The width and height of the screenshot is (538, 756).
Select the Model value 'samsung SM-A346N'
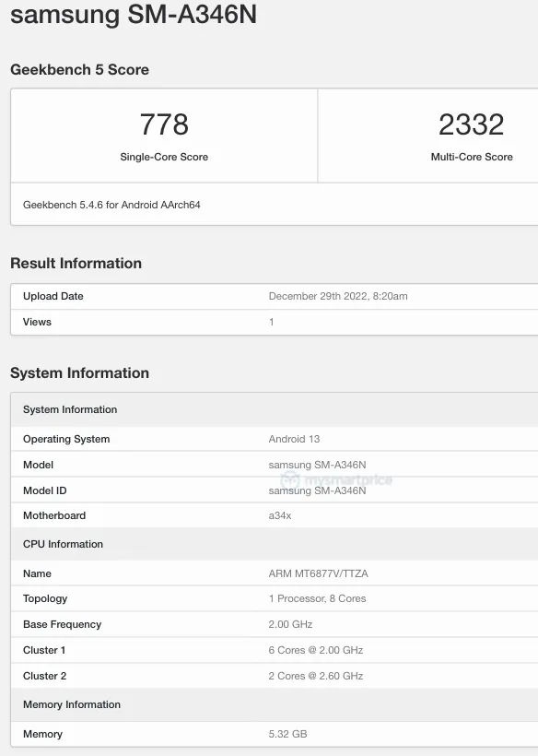click(318, 465)
